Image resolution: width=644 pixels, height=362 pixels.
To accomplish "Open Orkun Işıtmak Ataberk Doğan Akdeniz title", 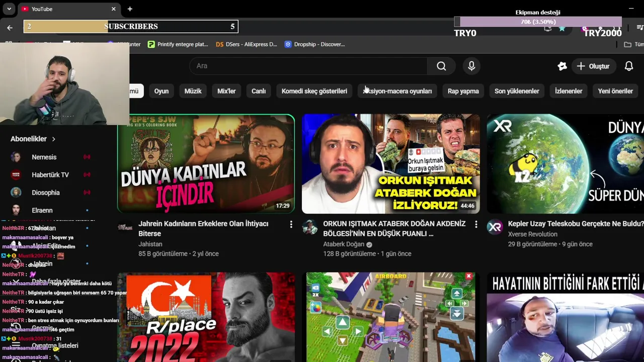I will coord(393,229).
